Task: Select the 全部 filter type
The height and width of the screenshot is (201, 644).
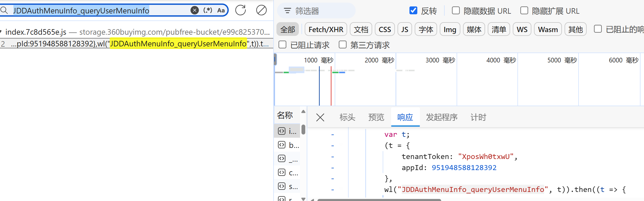Action: click(x=288, y=29)
